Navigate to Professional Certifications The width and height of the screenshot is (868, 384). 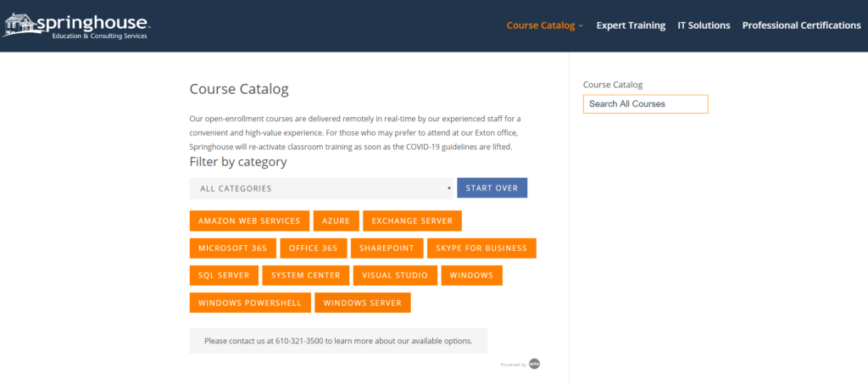pos(801,25)
